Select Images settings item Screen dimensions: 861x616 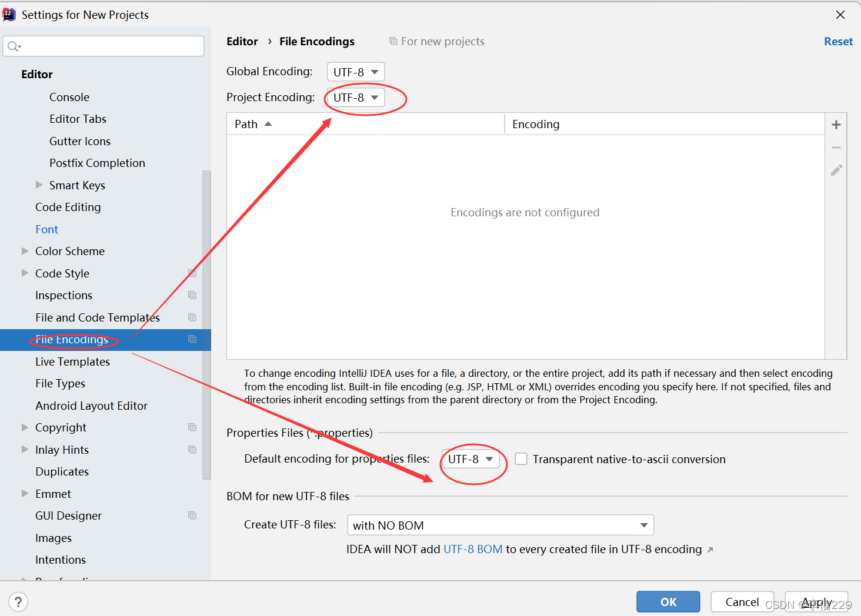coord(54,538)
